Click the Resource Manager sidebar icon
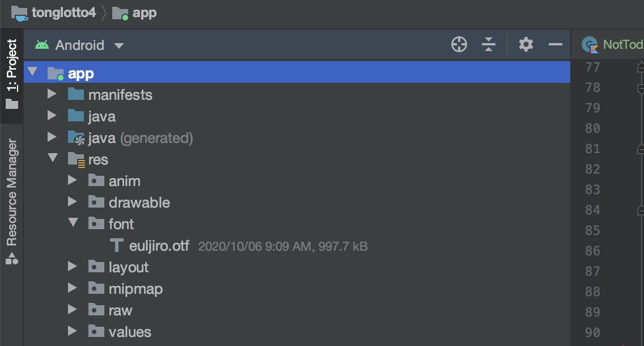The width and height of the screenshot is (644, 346). pyautogui.click(x=12, y=259)
